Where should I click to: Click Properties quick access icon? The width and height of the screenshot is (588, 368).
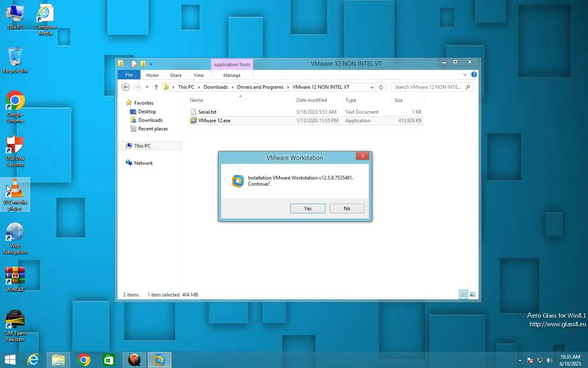(134, 64)
